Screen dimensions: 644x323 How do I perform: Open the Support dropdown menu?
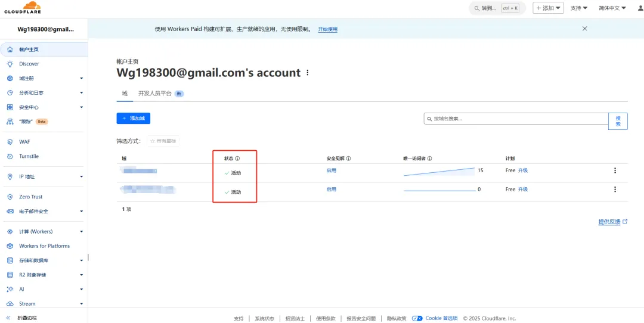point(578,8)
